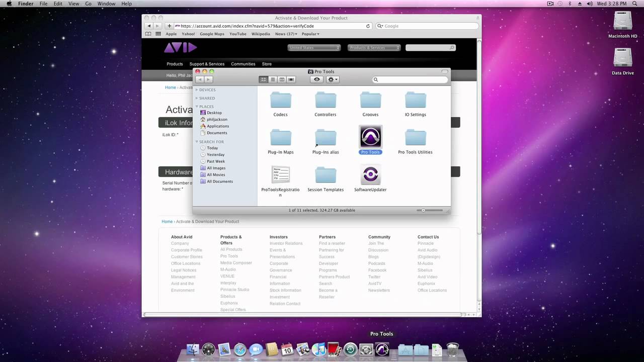This screenshot has width=644, height=362.
Task: Select the ProToolsRegistration file icon
Action: click(x=280, y=174)
